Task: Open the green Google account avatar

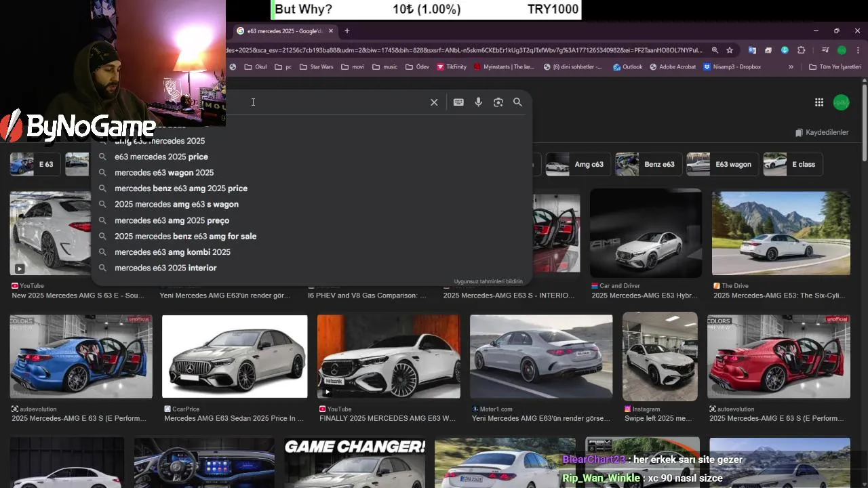Action: pyautogui.click(x=841, y=102)
